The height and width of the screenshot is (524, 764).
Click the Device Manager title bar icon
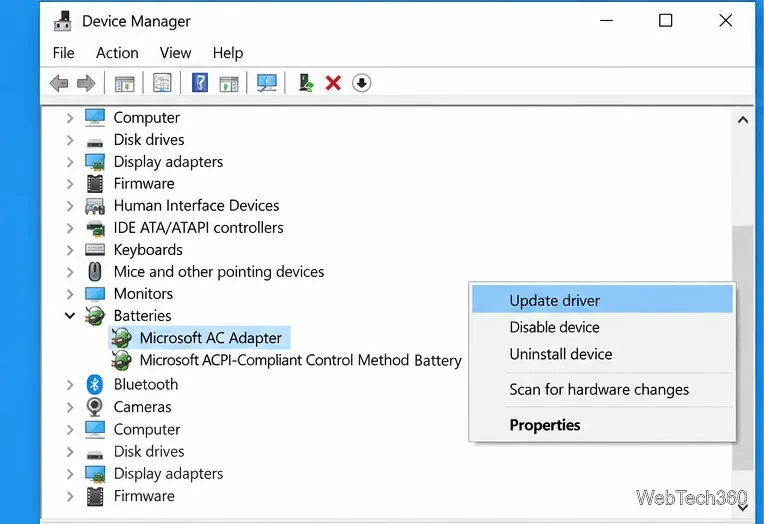coord(62,21)
